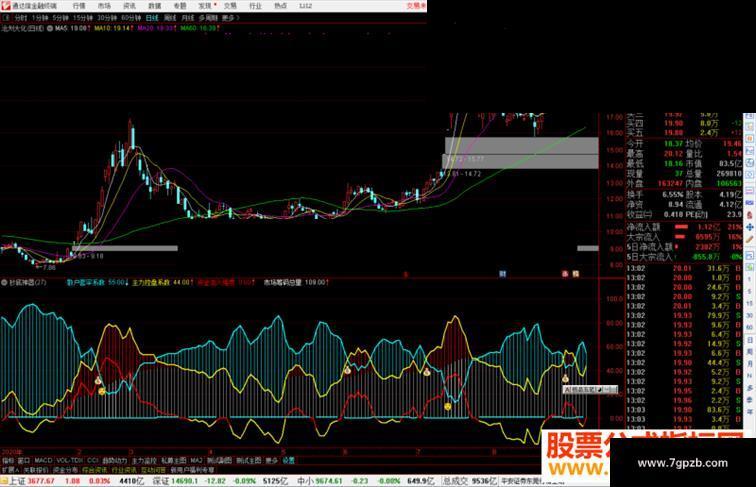Click the 财 event marker on the chart axis
Viewport: 756px width, 487px height.
point(502,273)
